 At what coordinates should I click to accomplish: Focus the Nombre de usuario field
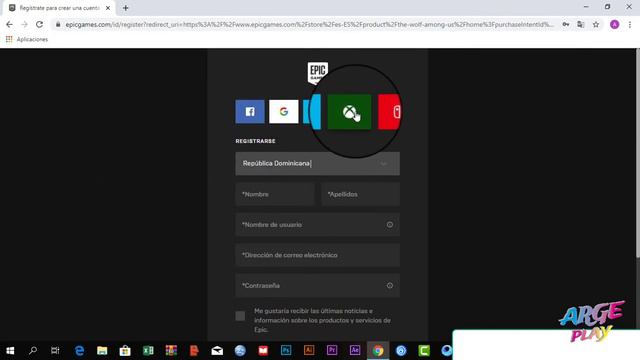[x=318, y=224]
